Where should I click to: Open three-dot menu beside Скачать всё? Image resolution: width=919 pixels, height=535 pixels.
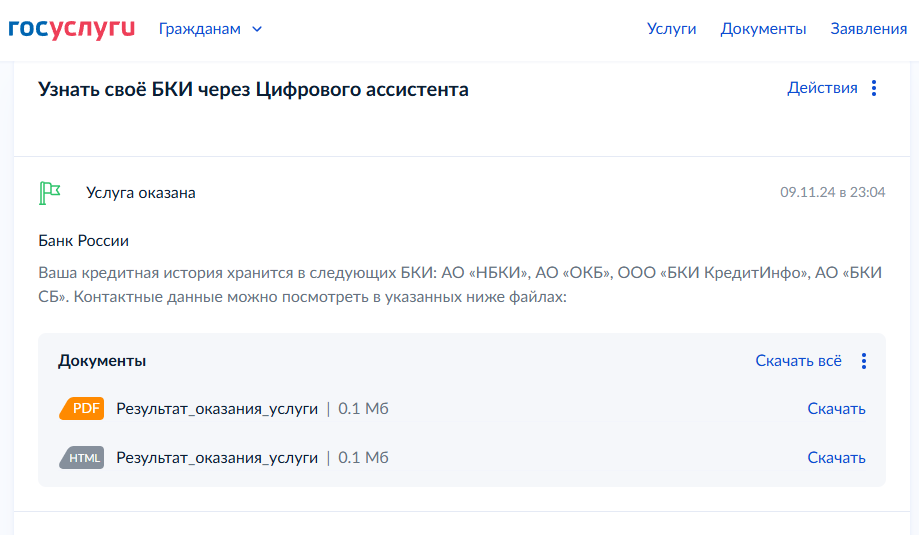[864, 361]
